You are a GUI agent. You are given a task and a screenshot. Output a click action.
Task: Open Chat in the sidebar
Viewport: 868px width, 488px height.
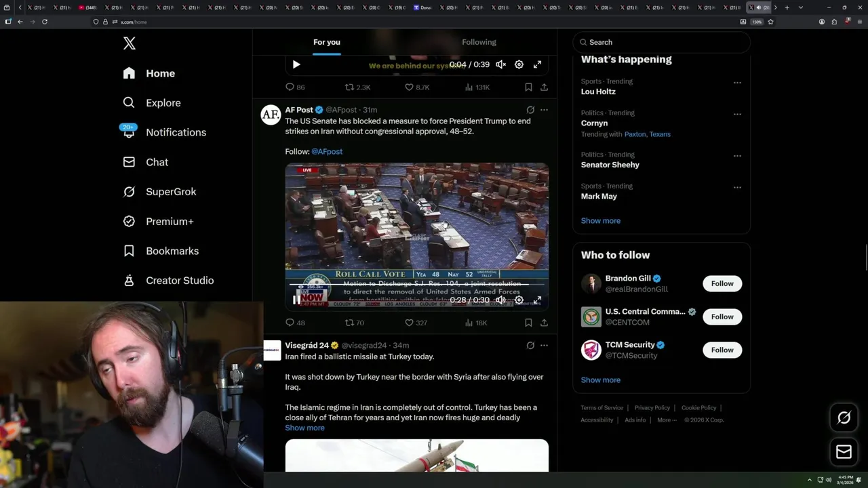[146, 162]
